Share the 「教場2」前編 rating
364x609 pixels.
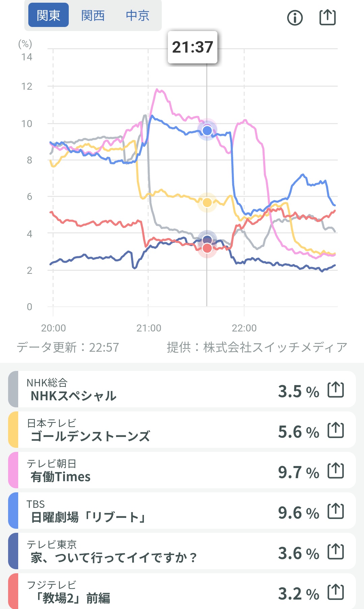pos(336,592)
